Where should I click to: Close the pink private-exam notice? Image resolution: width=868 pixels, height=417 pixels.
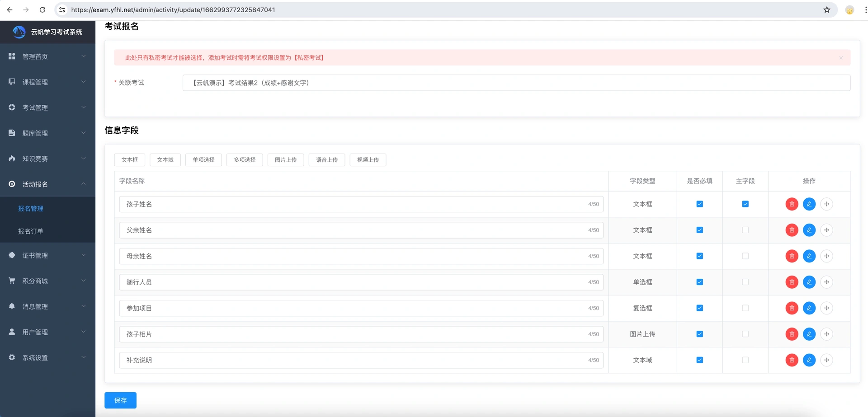(x=841, y=58)
